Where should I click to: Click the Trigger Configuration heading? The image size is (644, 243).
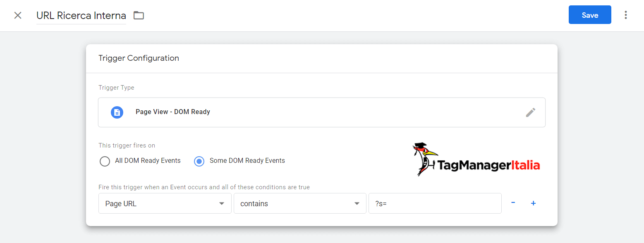[x=139, y=58]
